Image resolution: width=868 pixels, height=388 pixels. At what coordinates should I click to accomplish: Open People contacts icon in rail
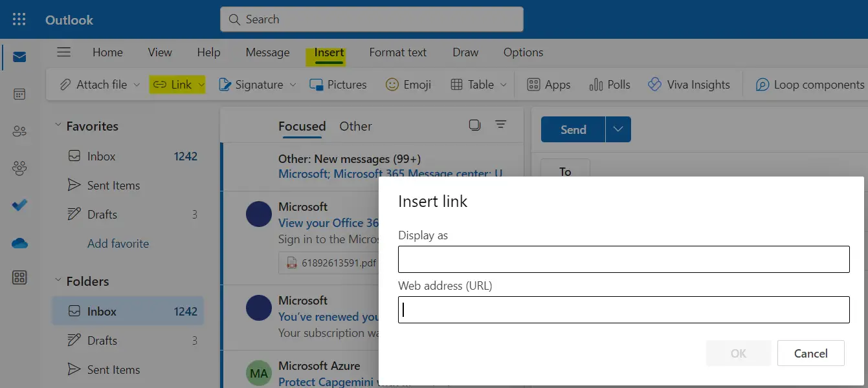click(19, 131)
